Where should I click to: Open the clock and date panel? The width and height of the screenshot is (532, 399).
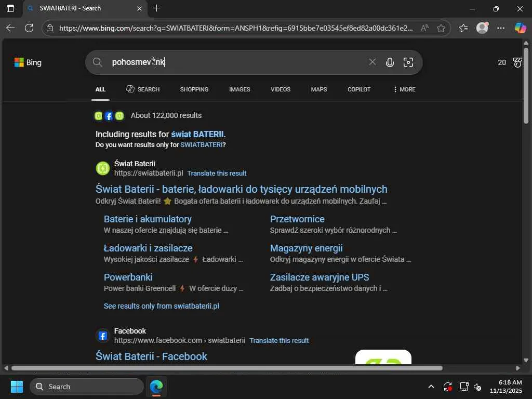pyautogui.click(x=506, y=387)
